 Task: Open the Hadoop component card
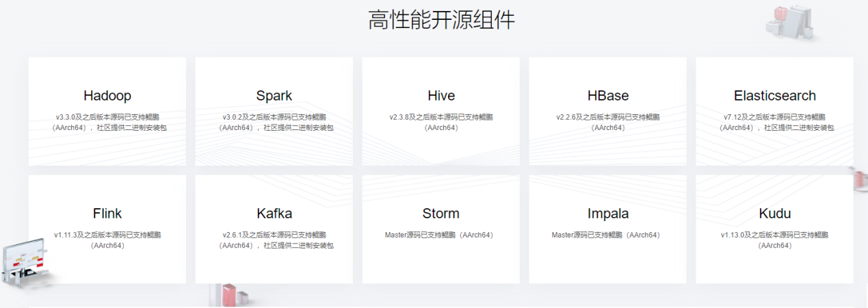(107, 111)
